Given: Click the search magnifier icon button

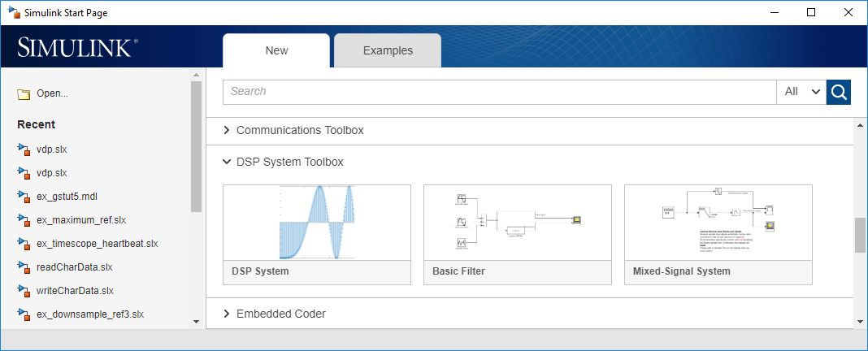Looking at the screenshot, I should click(839, 92).
